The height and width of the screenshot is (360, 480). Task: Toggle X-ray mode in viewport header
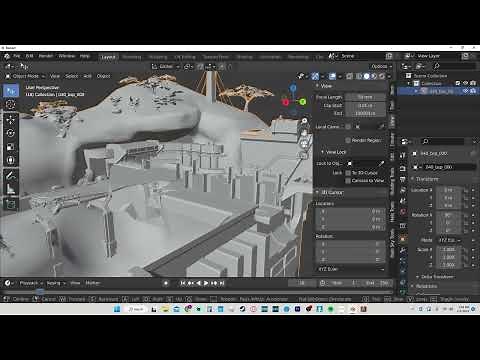(349, 76)
